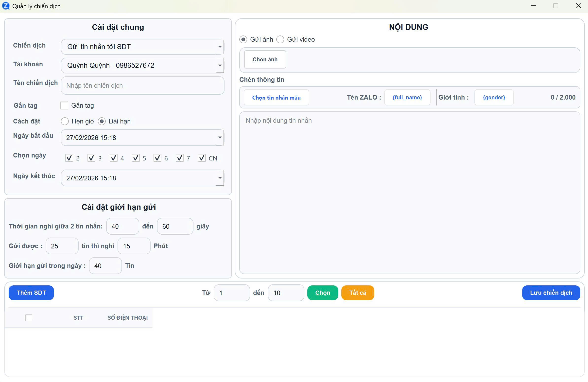This screenshot has height=382, width=588.
Task: Open the Ngày kết thúc date picker
Action: click(x=220, y=178)
